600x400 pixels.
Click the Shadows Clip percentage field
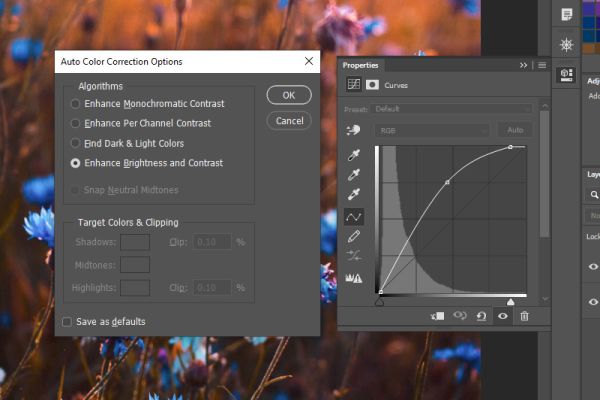[212, 242]
